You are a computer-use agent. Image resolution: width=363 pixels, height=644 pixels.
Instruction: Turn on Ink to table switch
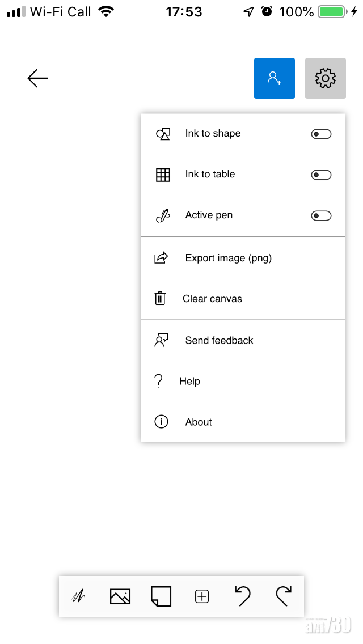(x=321, y=175)
